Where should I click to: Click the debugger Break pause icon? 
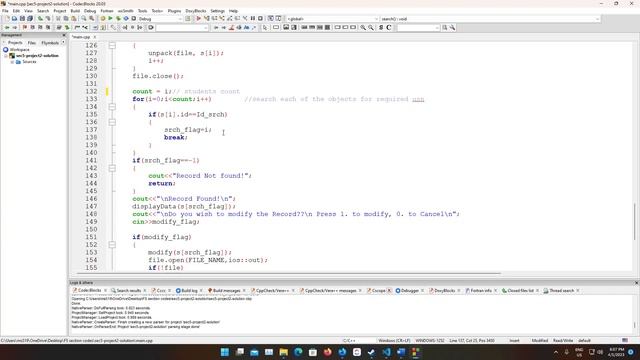click(x=253, y=19)
